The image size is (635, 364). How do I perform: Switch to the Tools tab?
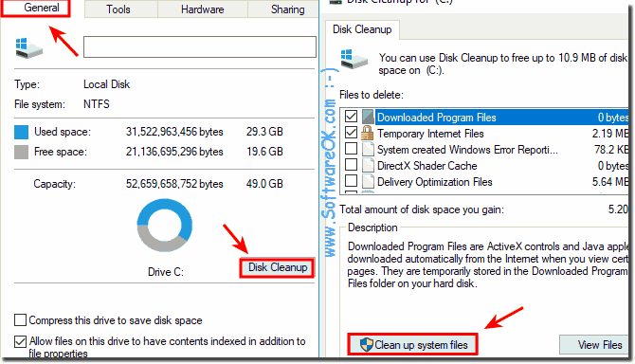click(120, 9)
